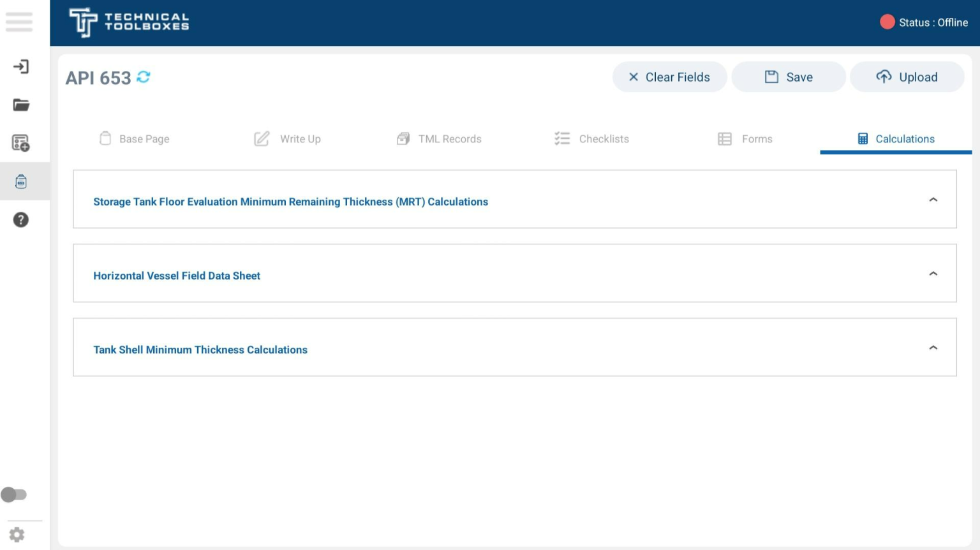Screen dimensions: 980x550
Task: Click the new record form icon in sidebar
Action: pos(21,143)
